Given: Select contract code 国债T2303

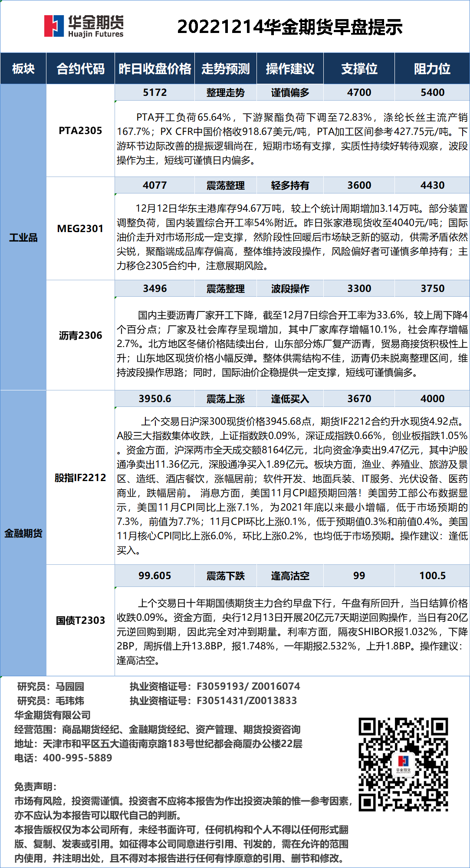Looking at the screenshot, I should click(80, 620).
